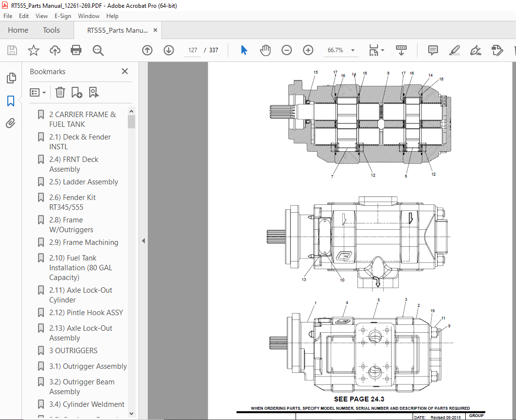Viewport: 516px width, 420px height.
Task: Open bookmark 2.4) FRNT Deck Assembly
Action: (74, 164)
